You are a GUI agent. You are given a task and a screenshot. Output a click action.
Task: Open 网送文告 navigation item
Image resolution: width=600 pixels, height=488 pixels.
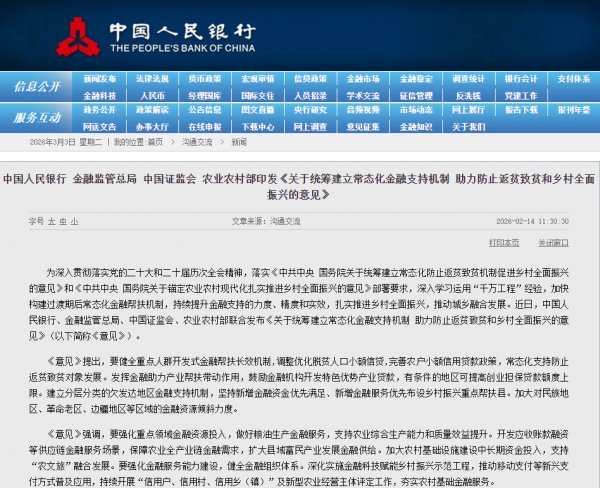tap(99, 127)
